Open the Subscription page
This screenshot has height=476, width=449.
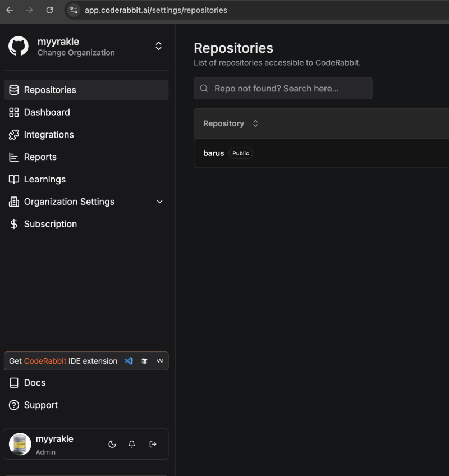click(x=50, y=224)
